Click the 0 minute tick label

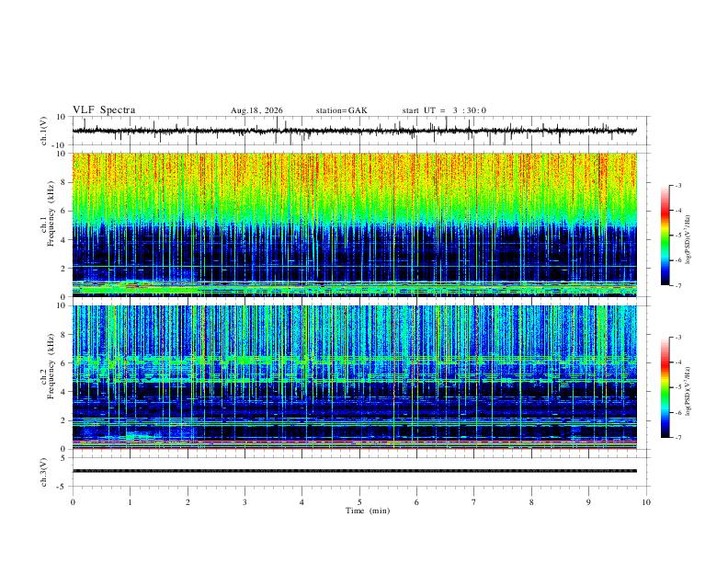pos(73,502)
